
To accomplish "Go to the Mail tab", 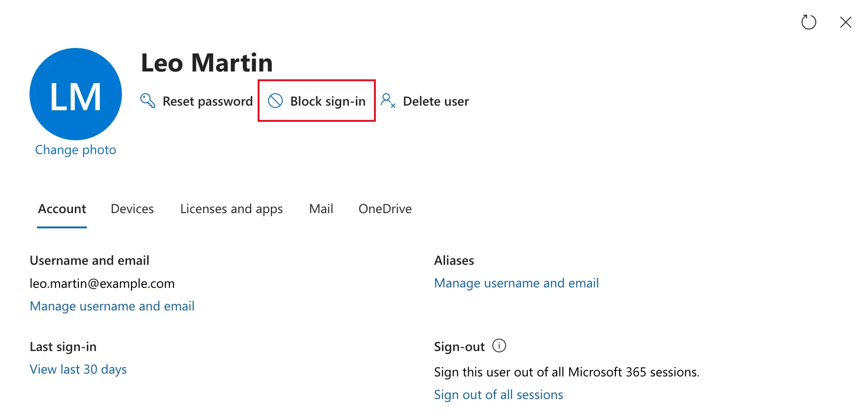I will (x=321, y=209).
